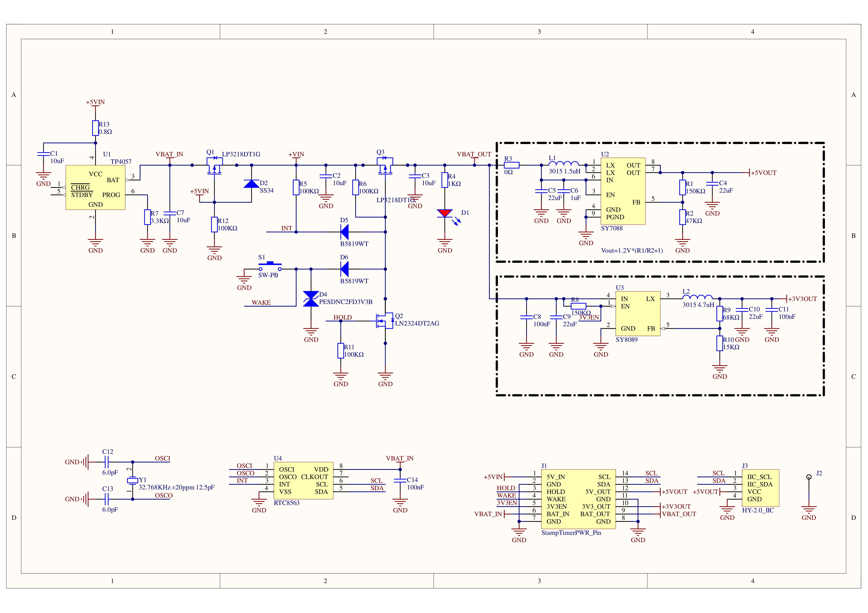Select the INT net label near D5
The height and width of the screenshot is (613, 868).
[x=287, y=228]
